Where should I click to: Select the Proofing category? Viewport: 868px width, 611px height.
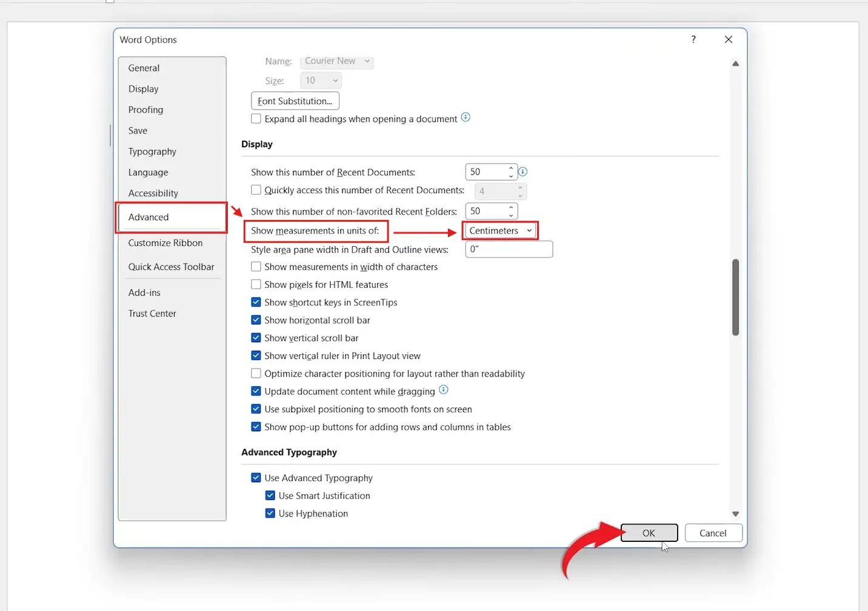pyautogui.click(x=172, y=110)
